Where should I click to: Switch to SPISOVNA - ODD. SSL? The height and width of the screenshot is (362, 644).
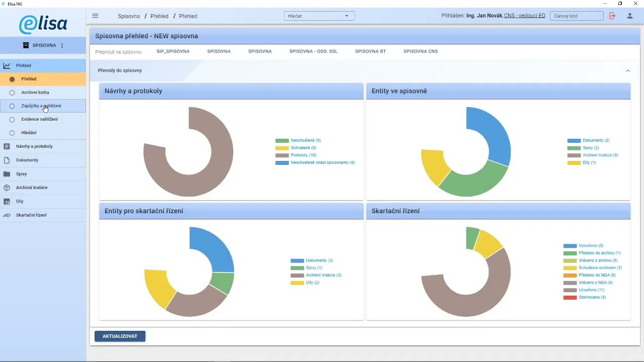pyautogui.click(x=313, y=51)
